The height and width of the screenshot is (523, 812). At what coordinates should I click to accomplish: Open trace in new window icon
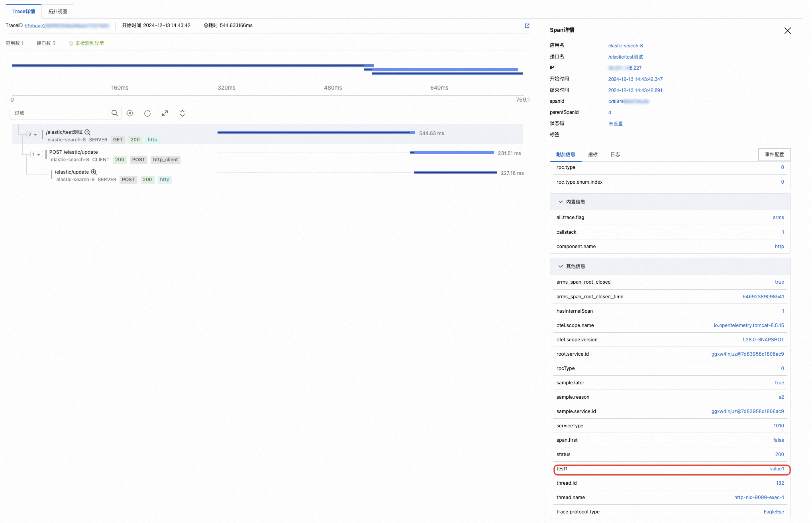point(527,26)
